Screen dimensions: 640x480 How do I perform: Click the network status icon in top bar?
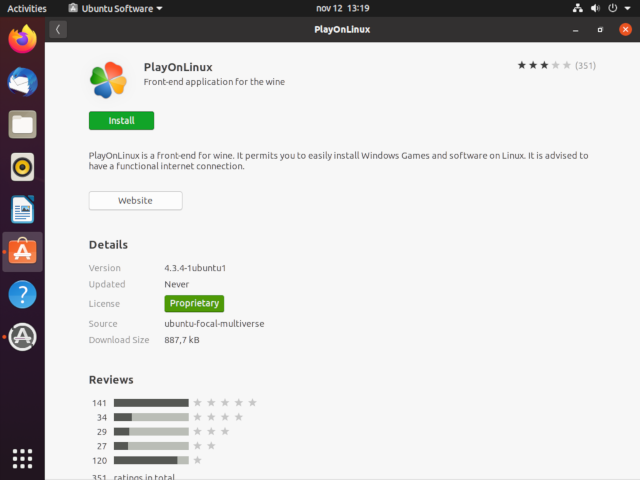click(578, 8)
